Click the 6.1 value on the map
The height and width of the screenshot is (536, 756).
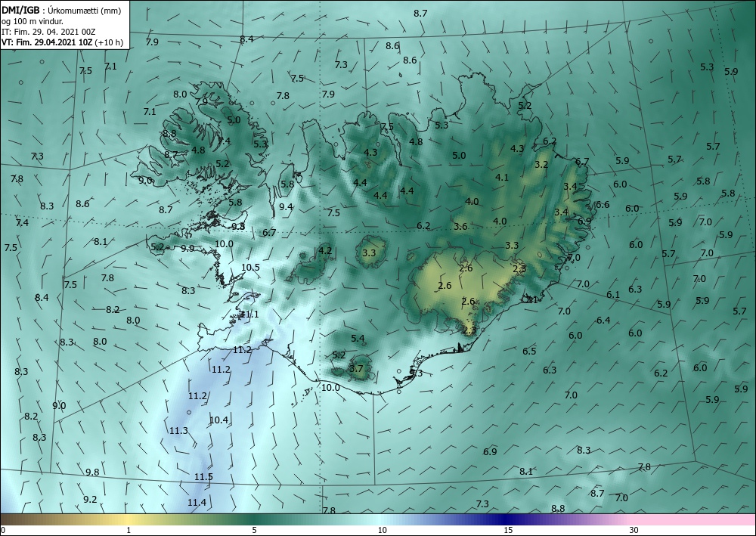tap(613, 295)
